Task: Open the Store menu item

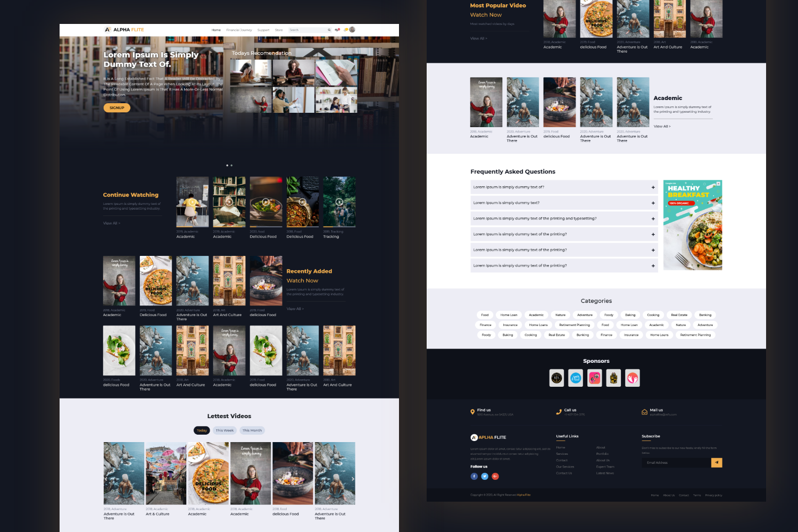Action: (279, 30)
